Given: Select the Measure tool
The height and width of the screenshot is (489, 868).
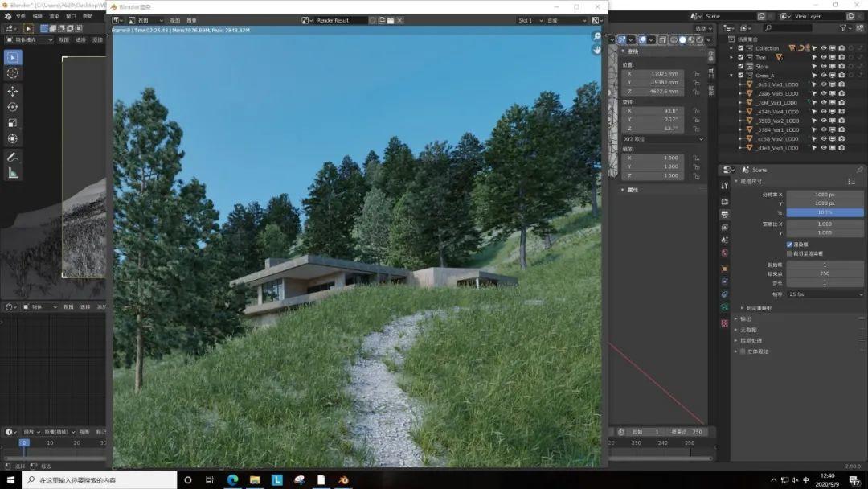Looking at the screenshot, I should click(13, 173).
